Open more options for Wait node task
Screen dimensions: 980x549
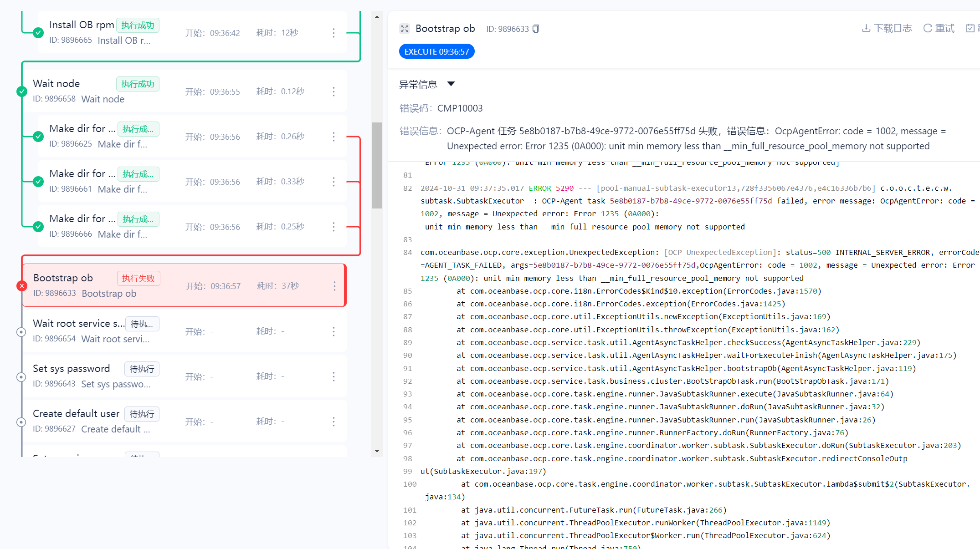tap(334, 91)
